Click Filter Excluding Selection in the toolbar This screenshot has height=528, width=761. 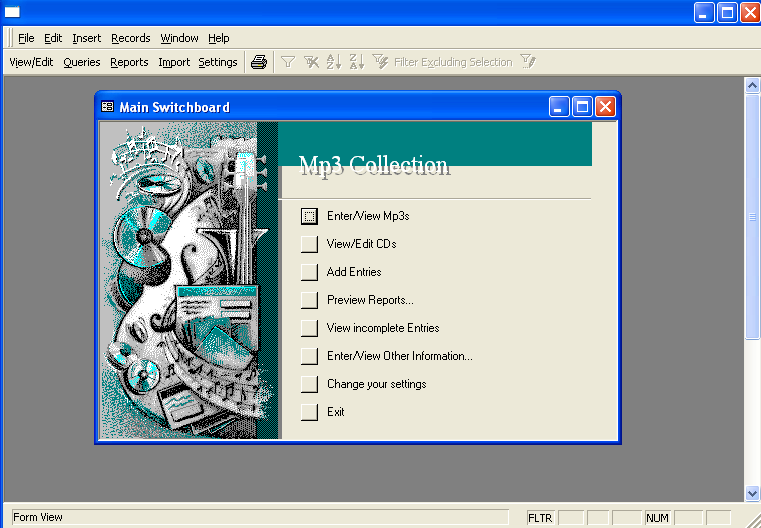[x=453, y=62]
